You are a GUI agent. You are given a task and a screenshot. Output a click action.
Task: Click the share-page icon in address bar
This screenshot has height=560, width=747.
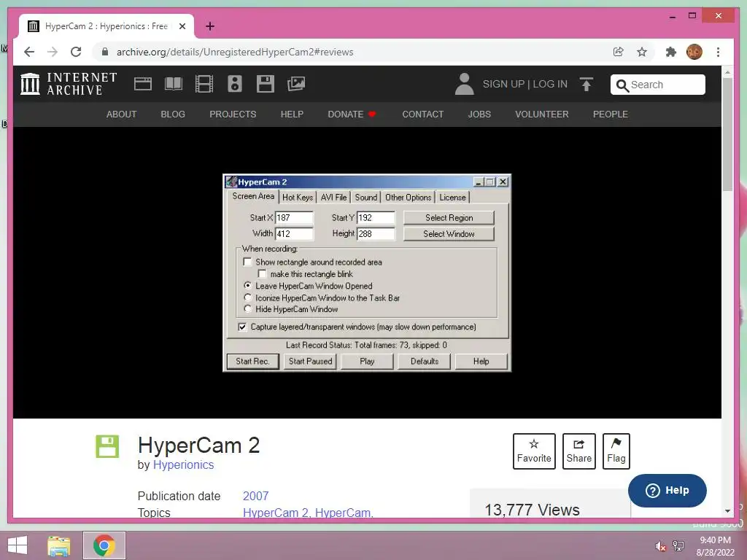(x=619, y=52)
